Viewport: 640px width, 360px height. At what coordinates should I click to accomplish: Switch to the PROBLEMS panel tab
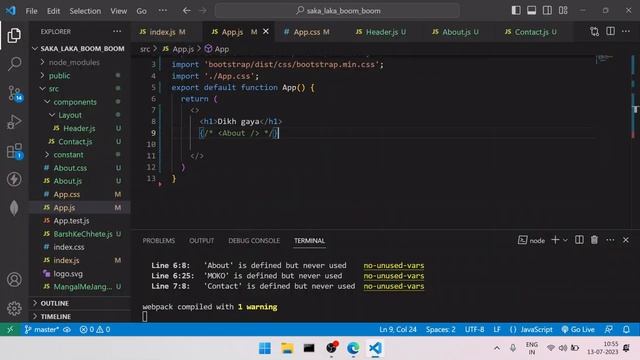pyautogui.click(x=158, y=240)
